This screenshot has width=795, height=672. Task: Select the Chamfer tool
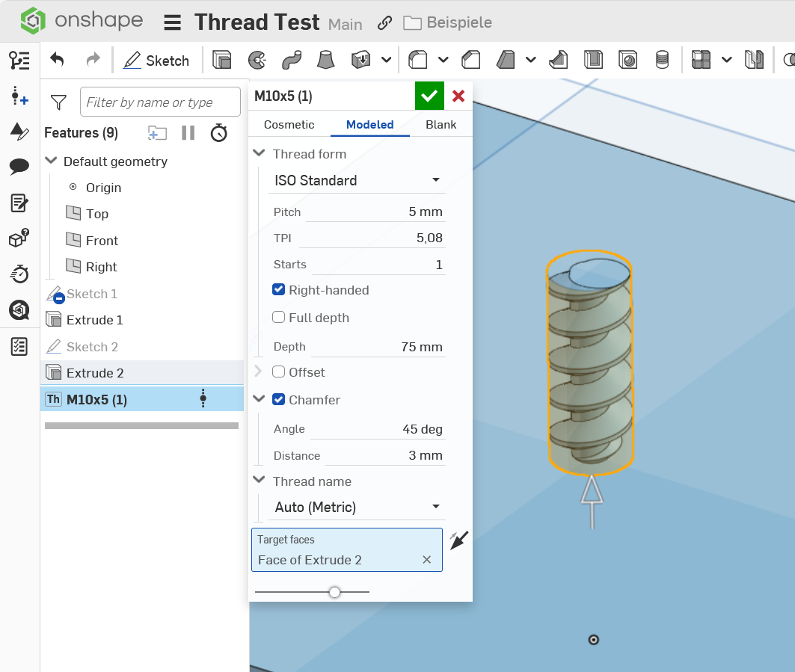coord(471,60)
